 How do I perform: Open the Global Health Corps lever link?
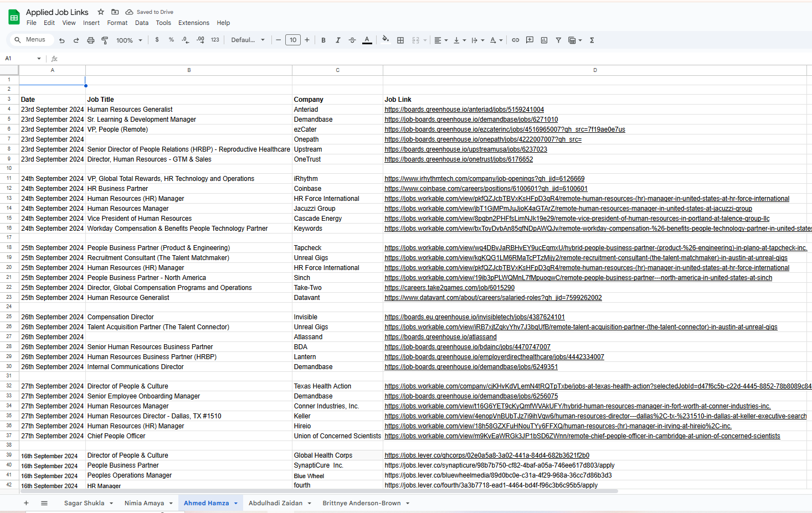tap(487, 455)
